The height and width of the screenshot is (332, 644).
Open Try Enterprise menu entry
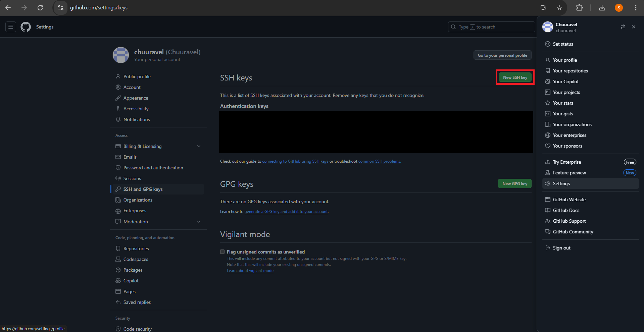tap(591, 162)
